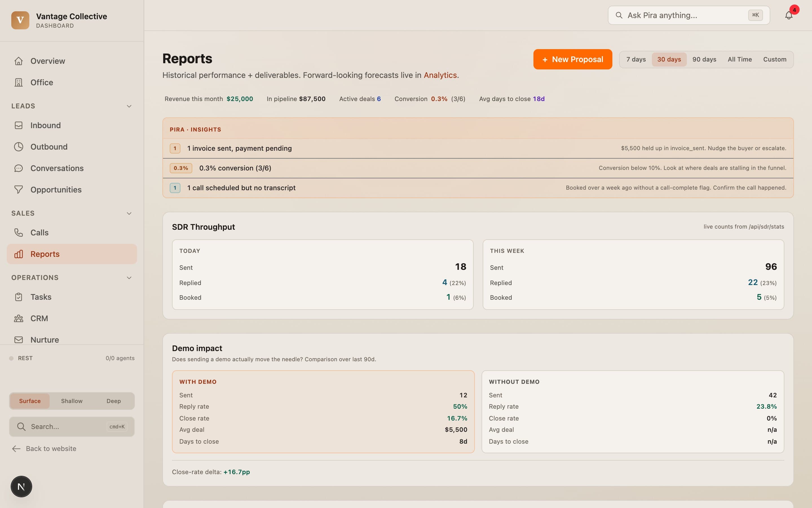Create a New Proposal
The image size is (812, 508).
[573, 60]
